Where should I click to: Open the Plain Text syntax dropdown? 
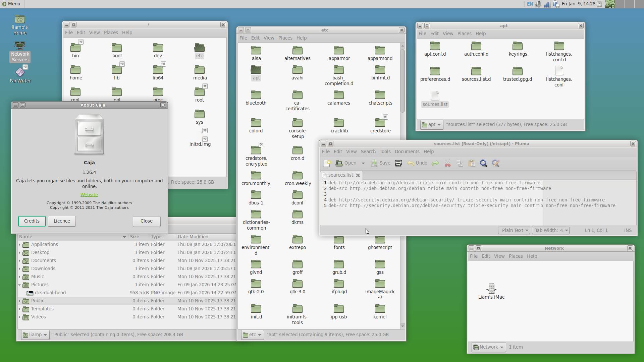pos(514,230)
